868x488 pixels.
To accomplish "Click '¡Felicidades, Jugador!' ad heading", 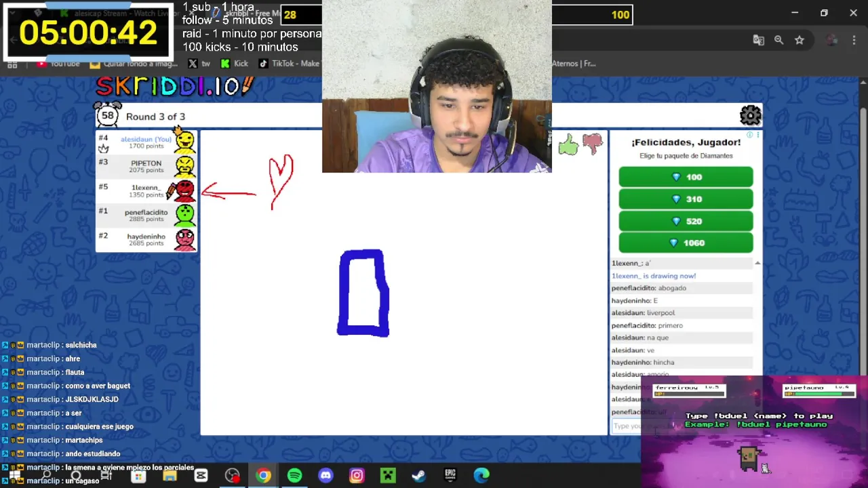I will (x=686, y=142).
